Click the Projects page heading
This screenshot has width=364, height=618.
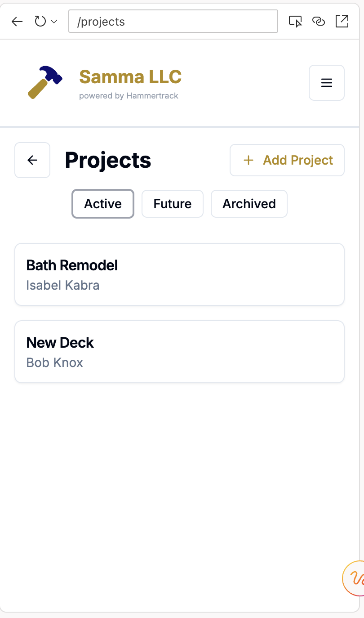(x=108, y=160)
